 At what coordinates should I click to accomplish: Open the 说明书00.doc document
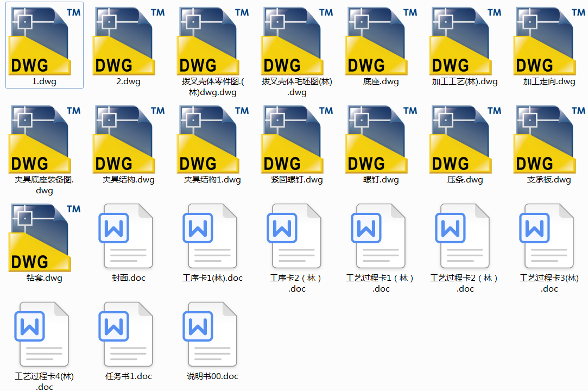coord(211,334)
